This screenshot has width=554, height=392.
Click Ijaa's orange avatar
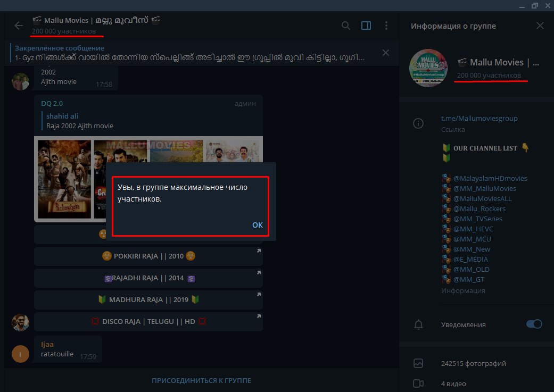(21, 354)
